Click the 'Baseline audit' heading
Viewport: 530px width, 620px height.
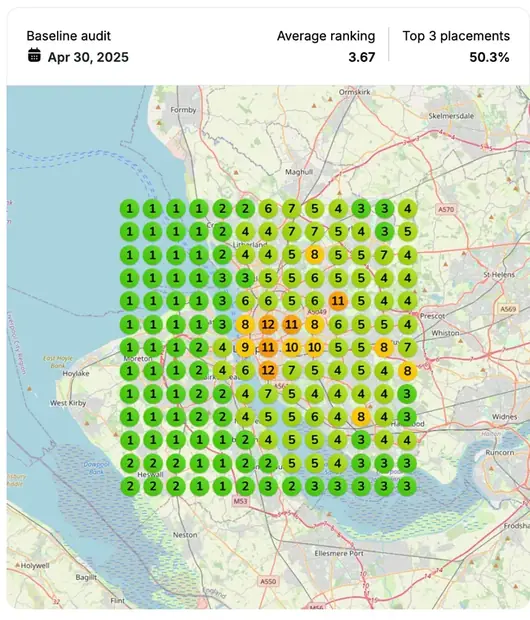(68, 36)
